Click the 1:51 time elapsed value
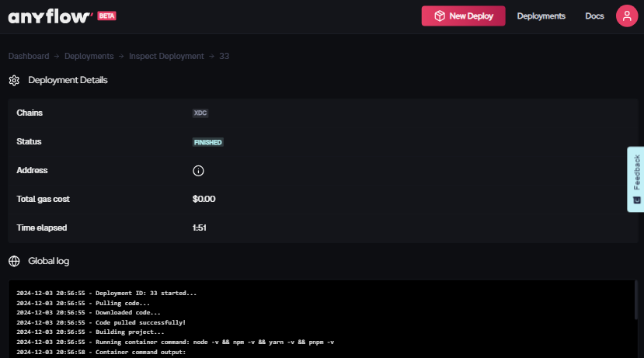Image resolution: width=644 pixels, height=358 pixels. pyautogui.click(x=199, y=228)
